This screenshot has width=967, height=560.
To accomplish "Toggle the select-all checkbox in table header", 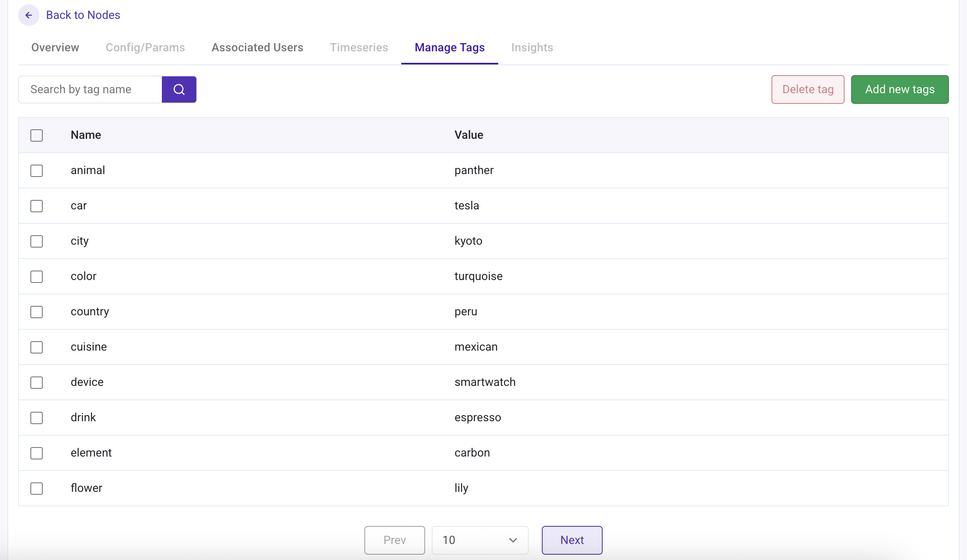I will (37, 135).
